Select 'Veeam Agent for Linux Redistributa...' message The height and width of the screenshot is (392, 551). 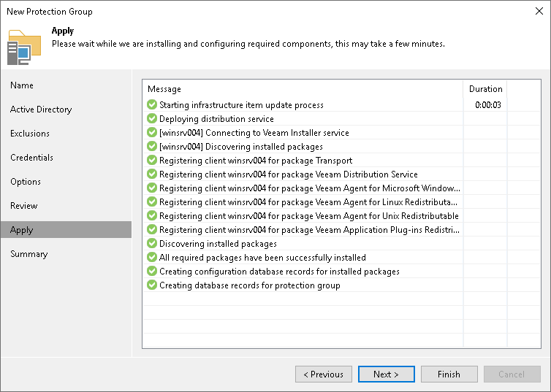click(x=308, y=201)
